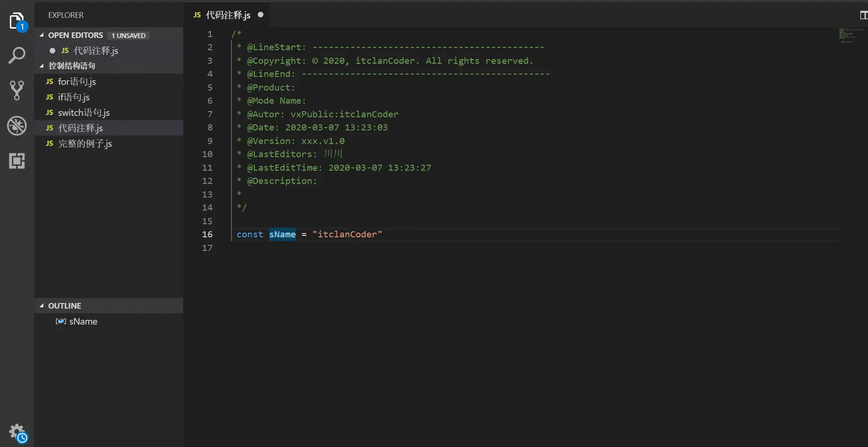Open the Manage gear settings icon
The width and height of the screenshot is (868, 447).
pos(18,433)
